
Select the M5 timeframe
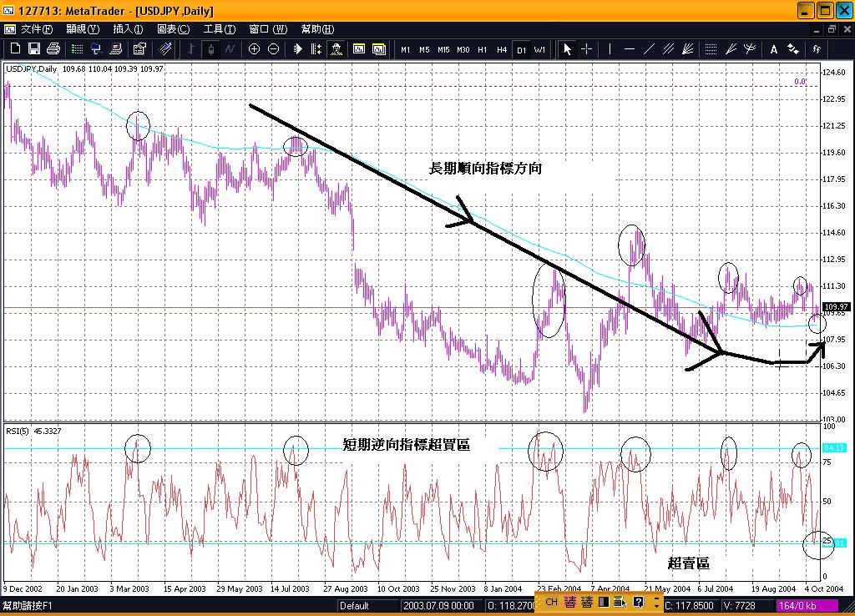(x=424, y=49)
